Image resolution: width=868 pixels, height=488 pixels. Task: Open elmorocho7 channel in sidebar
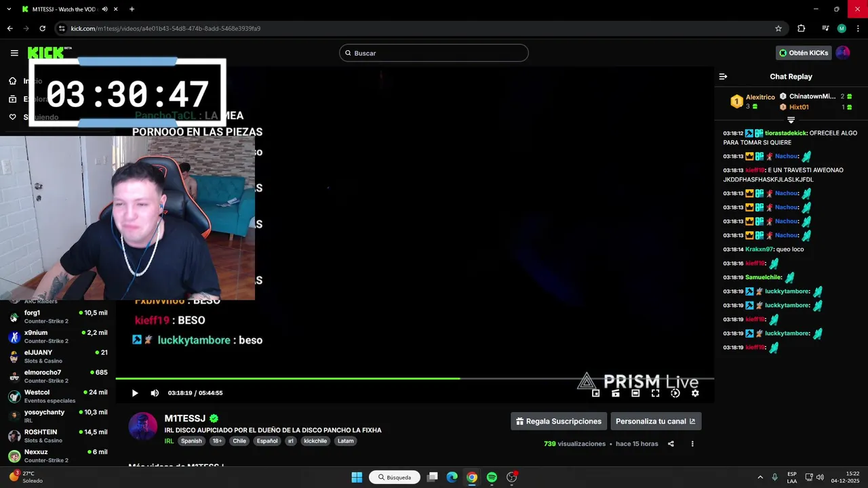(58, 376)
